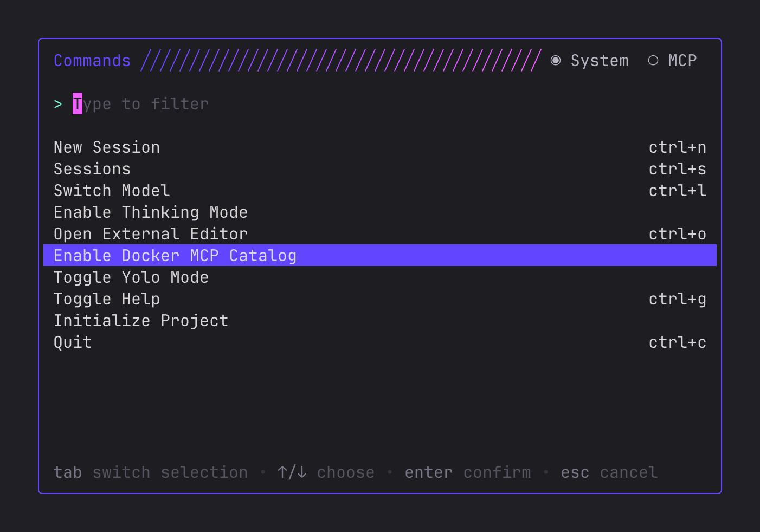The width and height of the screenshot is (760, 532).
Task: Select Initialize Project command
Action: (x=141, y=321)
